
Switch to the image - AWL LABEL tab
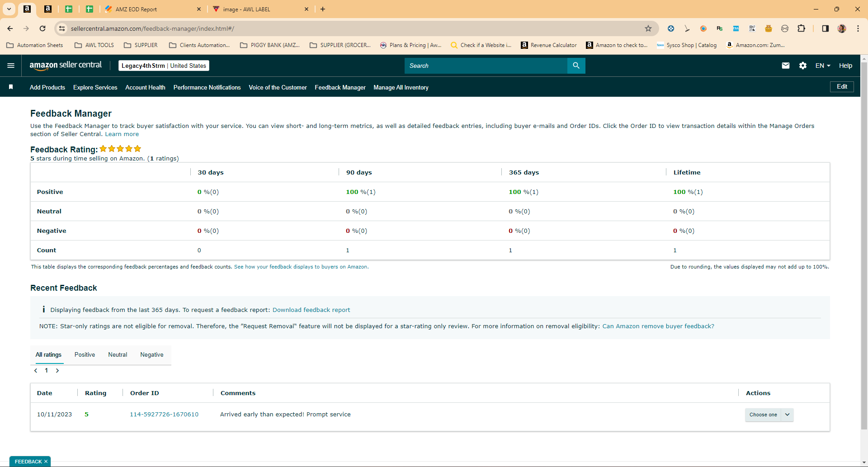260,9
